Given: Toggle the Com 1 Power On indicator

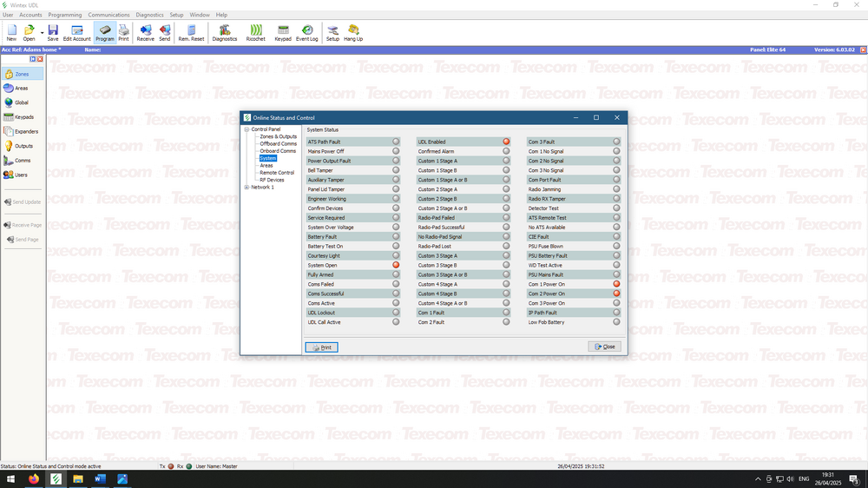Looking at the screenshot, I should (616, 284).
